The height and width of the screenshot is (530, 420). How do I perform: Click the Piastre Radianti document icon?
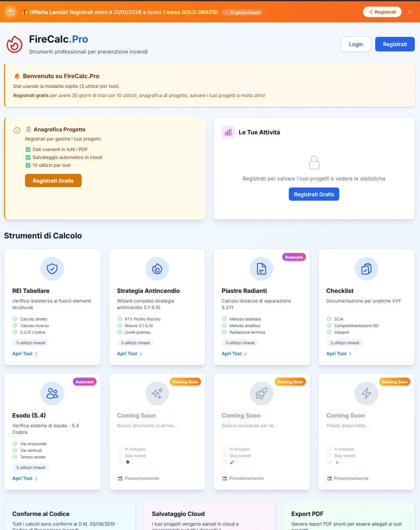coord(262,269)
